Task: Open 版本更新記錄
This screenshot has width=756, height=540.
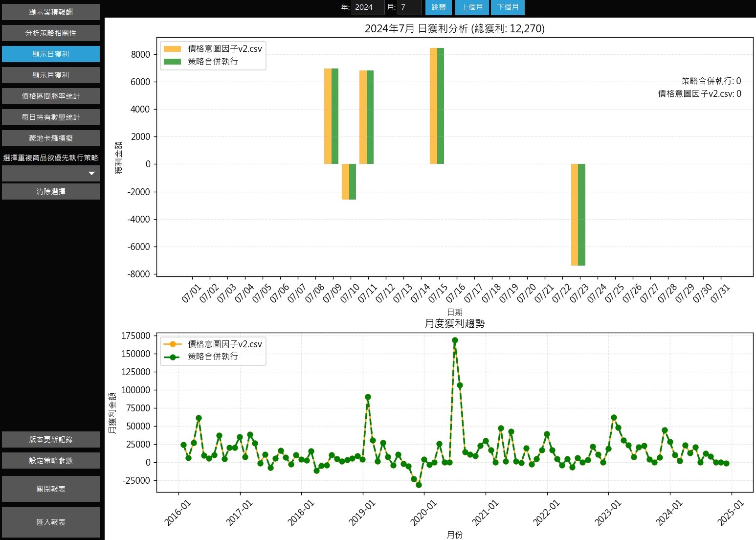Action: pyautogui.click(x=51, y=440)
